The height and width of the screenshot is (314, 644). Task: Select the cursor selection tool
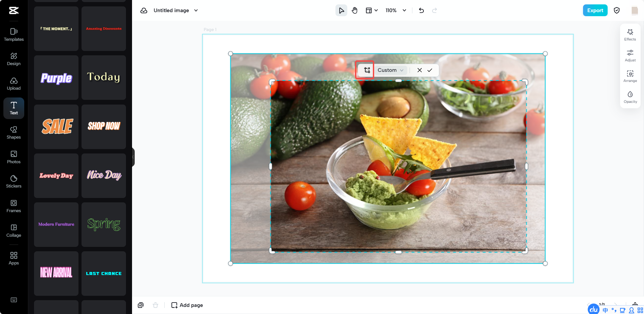click(341, 10)
